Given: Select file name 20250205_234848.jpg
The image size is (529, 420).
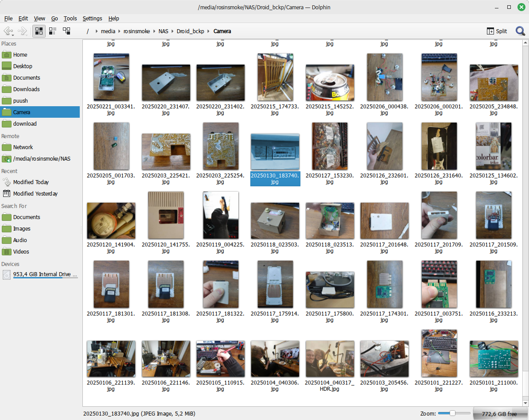Looking at the screenshot, I should click(x=494, y=110).
